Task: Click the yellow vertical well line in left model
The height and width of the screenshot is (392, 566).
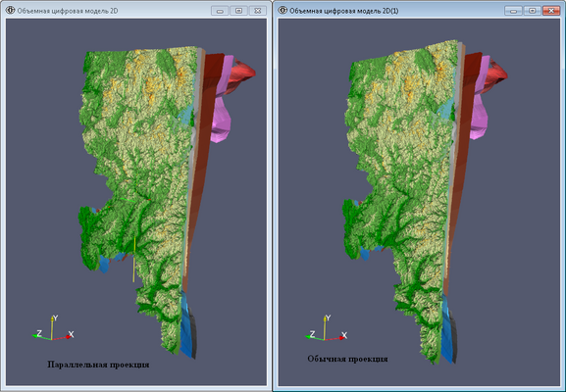Action: (x=134, y=259)
